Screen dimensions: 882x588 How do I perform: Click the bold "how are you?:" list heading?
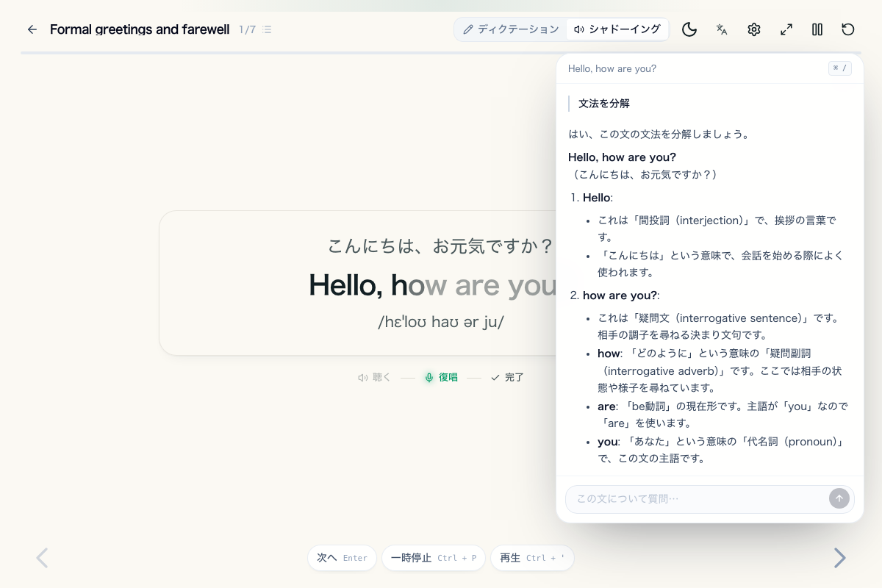[x=621, y=295]
